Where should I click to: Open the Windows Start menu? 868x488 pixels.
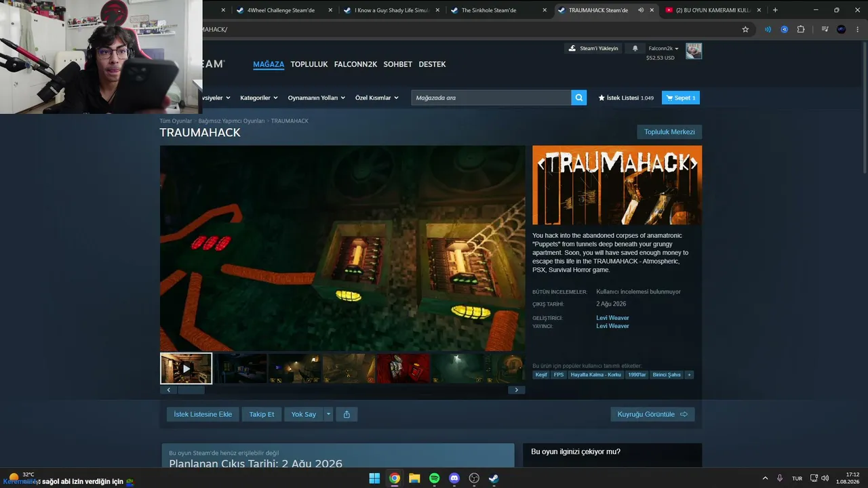[374, 479]
